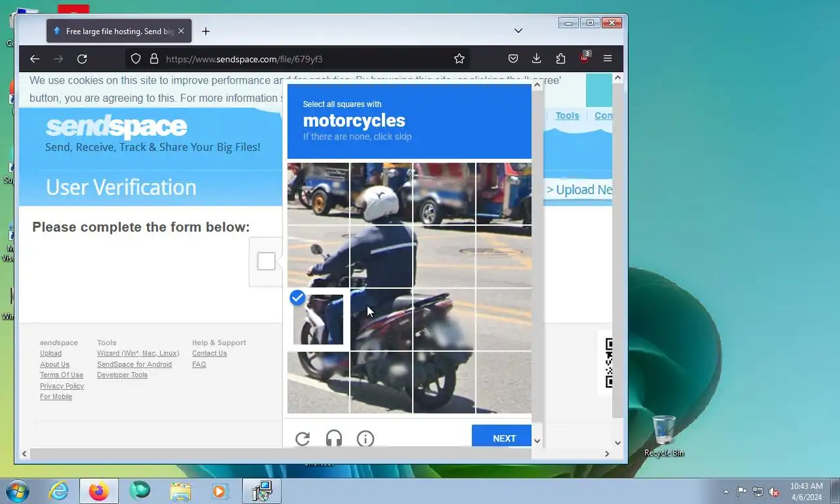Select the tile showing the white helmet

pyautogui.click(x=381, y=194)
